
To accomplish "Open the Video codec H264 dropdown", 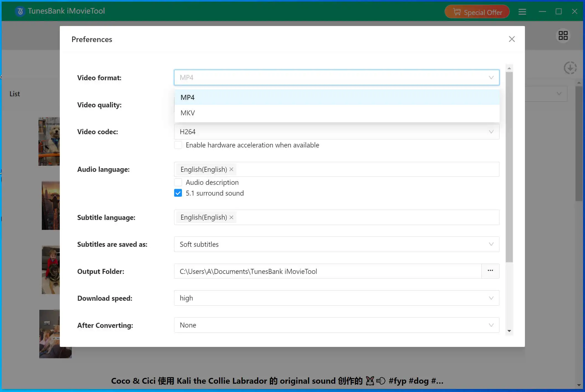I will pyautogui.click(x=337, y=132).
